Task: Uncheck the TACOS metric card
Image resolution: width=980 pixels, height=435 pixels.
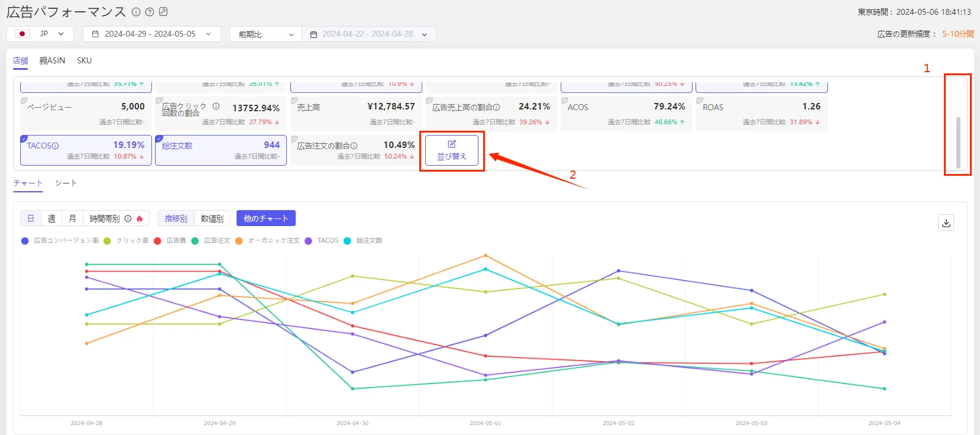Action: coord(24,138)
